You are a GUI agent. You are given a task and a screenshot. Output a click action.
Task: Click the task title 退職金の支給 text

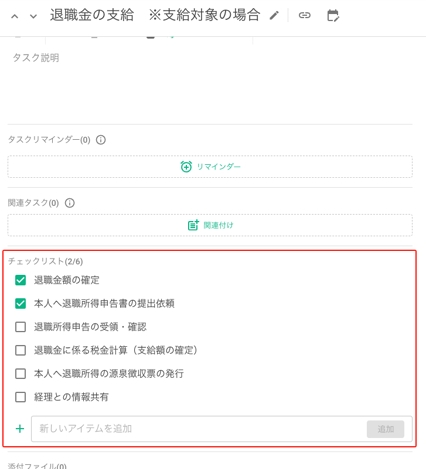(x=92, y=15)
